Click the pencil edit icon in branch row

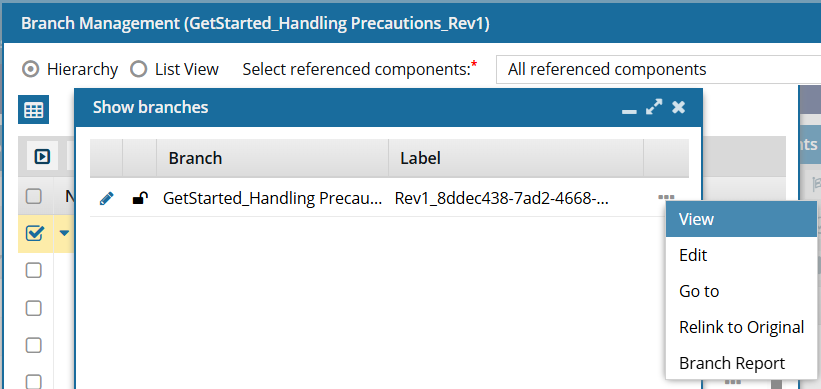click(106, 198)
